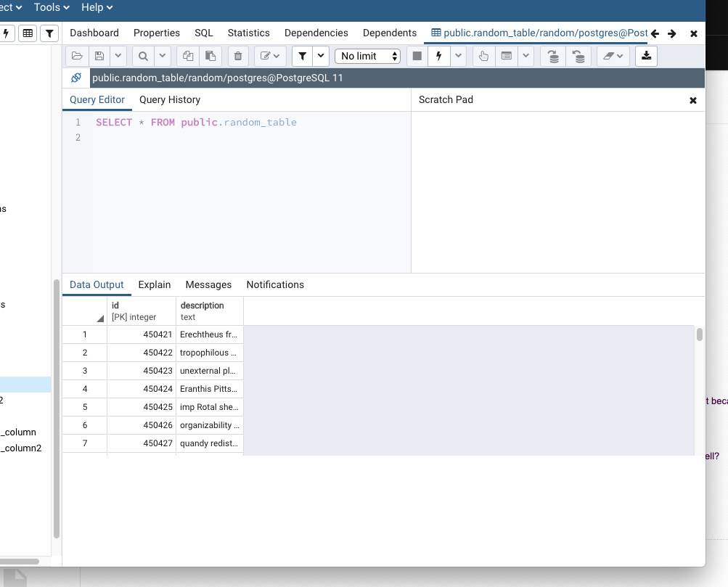Image resolution: width=728 pixels, height=587 pixels.
Task: Click the connection status link icon
Action: 76,78
